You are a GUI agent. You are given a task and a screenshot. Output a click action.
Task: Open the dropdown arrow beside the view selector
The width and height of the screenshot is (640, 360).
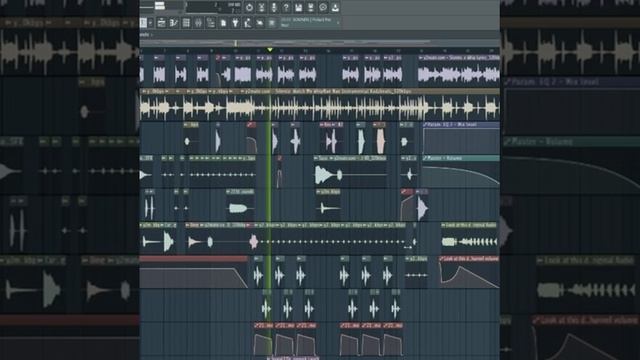pos(151,23)
